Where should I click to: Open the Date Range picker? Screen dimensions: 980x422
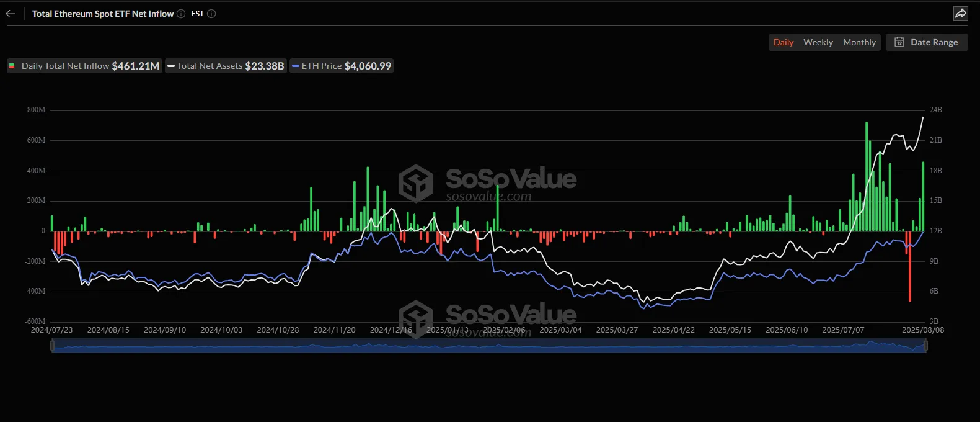coord(927,42)
